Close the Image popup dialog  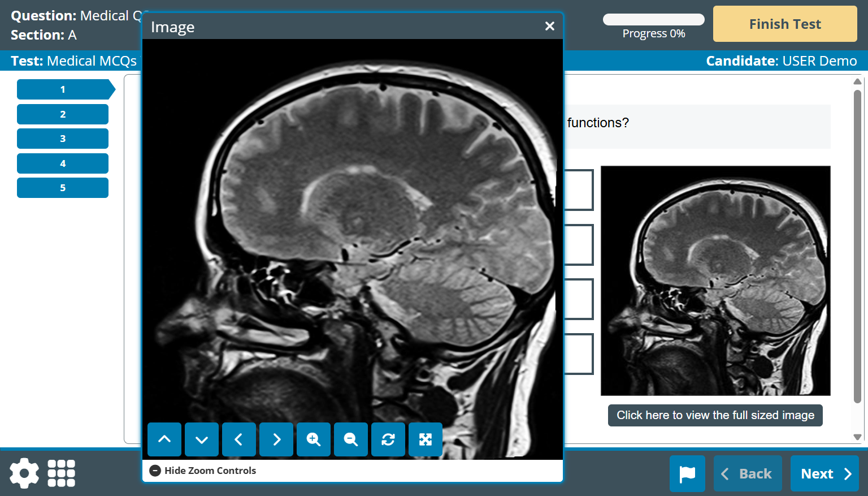click(x=550, y=26)
